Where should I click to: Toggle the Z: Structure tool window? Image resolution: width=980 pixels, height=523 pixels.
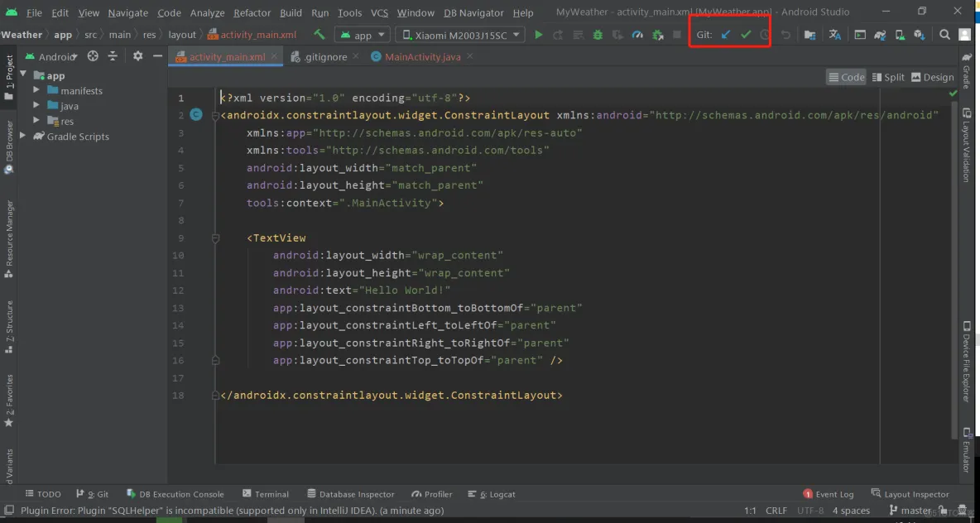point(9,327)
